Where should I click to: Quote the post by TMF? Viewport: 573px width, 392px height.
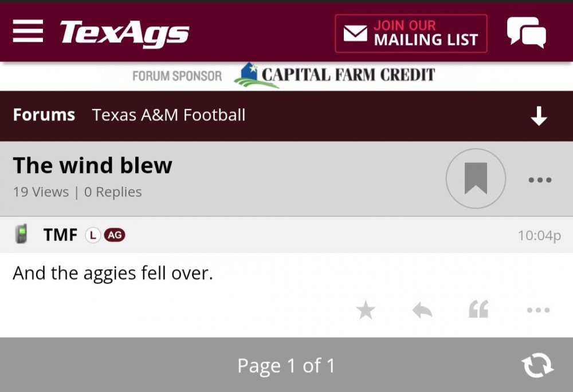[x=478, y=311]
